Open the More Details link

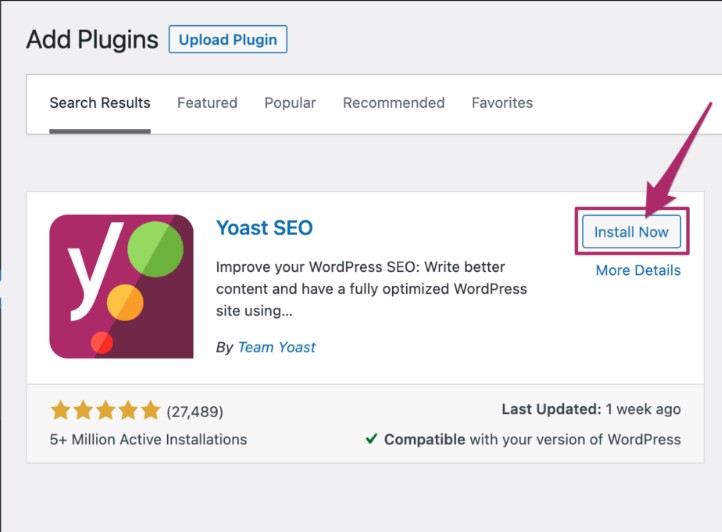[x=638, y=270]
